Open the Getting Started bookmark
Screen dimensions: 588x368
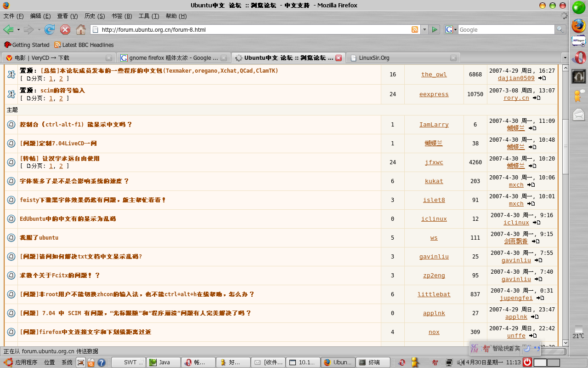coord(27,45)
